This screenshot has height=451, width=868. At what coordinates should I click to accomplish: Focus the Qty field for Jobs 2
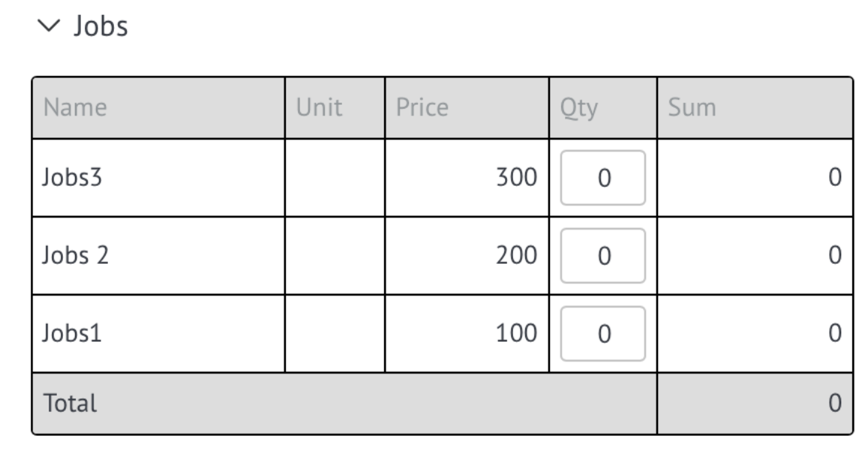point(603,256)
